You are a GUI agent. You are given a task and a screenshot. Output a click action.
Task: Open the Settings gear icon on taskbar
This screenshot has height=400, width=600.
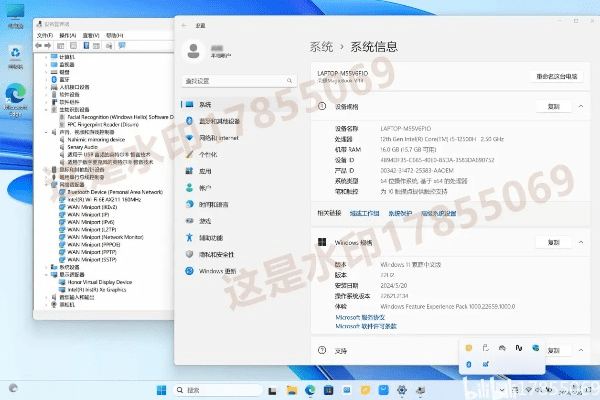point(402,390)
